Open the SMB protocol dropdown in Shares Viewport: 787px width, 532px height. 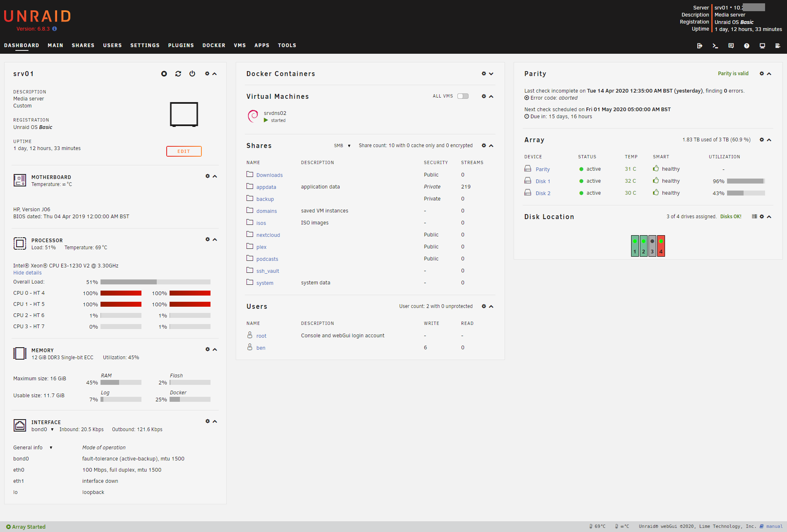[x=342, y=146]
